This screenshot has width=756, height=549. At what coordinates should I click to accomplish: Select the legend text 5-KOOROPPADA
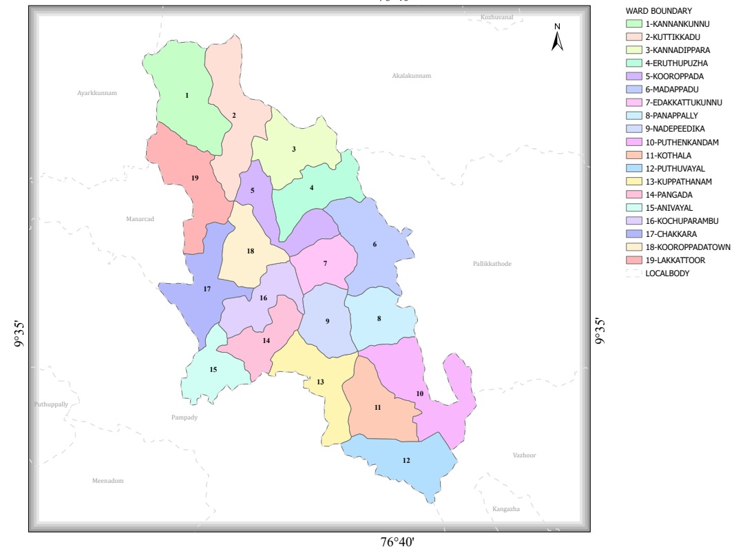click(x=675, y=76)
